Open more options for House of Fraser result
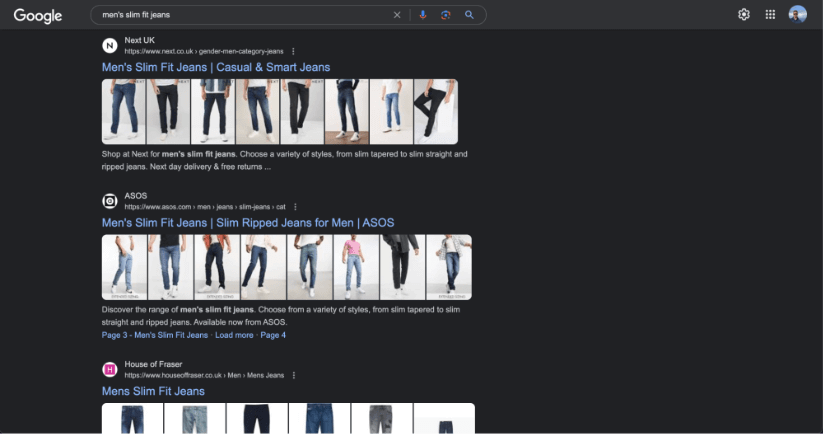The width and height of the screenshot is (823, 434). 293,375
